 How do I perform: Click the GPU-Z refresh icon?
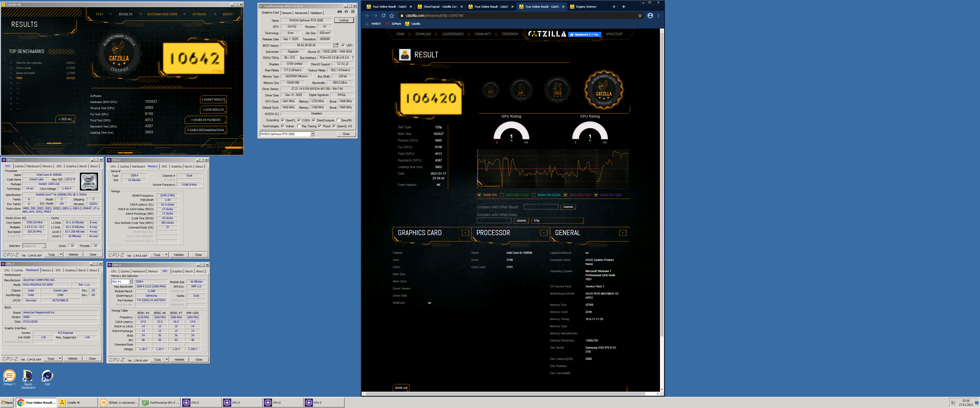(346, 11)
